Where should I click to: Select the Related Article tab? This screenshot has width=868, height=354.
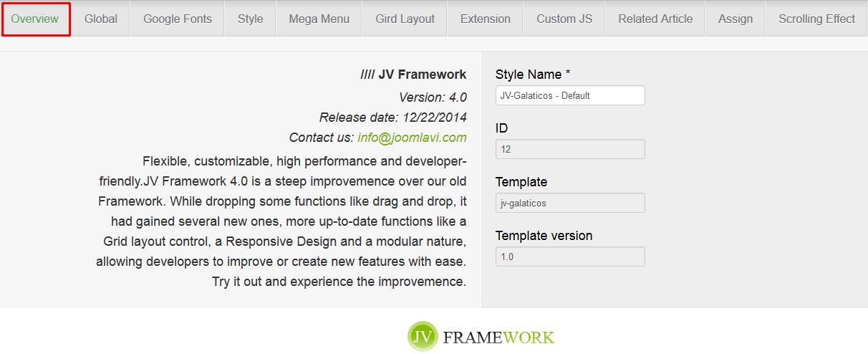tap(655, 19)
